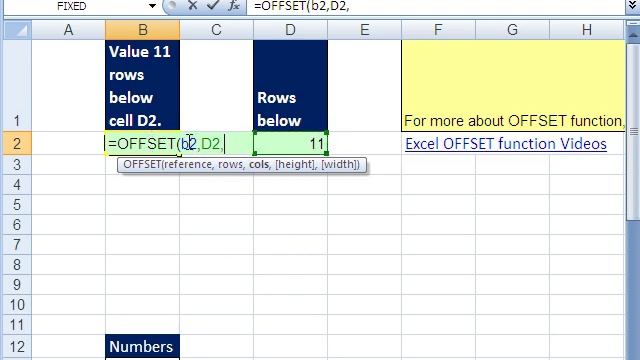Click 'For more about OFFSET function' cell
640x360 pixels.
(513, 86)
